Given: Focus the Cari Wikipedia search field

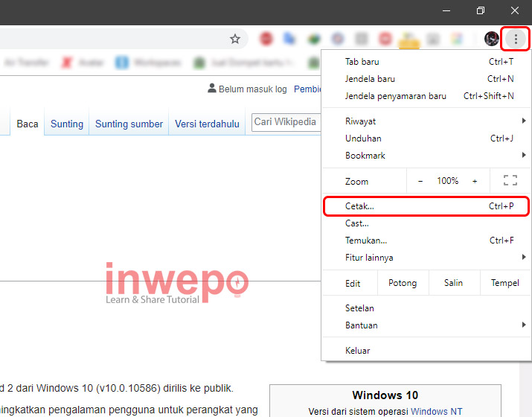Looking at the screenshot, I should pos(286,122).
